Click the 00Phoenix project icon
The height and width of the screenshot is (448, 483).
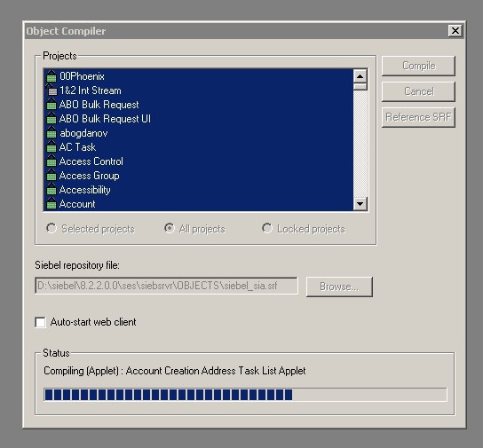[51, 76]
